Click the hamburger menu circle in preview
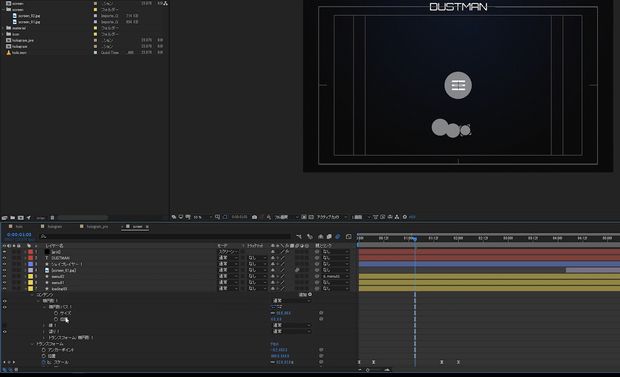The width and height of the screenshot is (620, 377). pos(458,85)
